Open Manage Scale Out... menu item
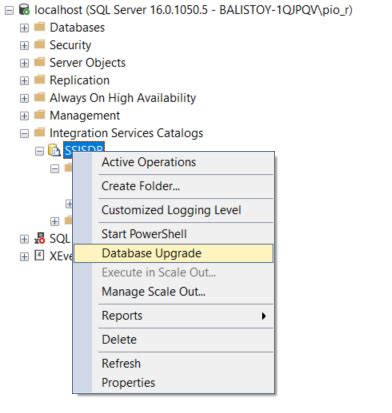Image resolution: width=392 pixels, height=413 pixels. click(x=173, y=292)
